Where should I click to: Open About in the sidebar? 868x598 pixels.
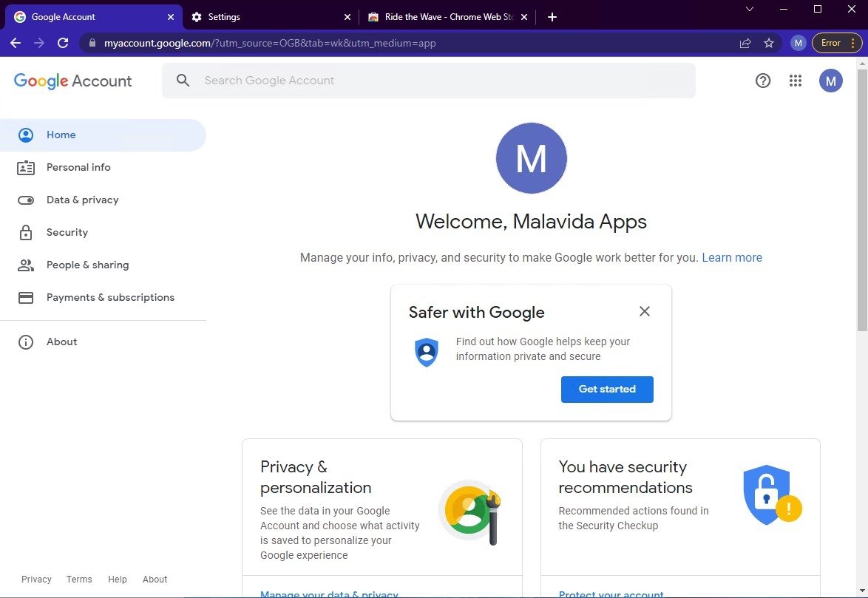(x=103, y=342)
